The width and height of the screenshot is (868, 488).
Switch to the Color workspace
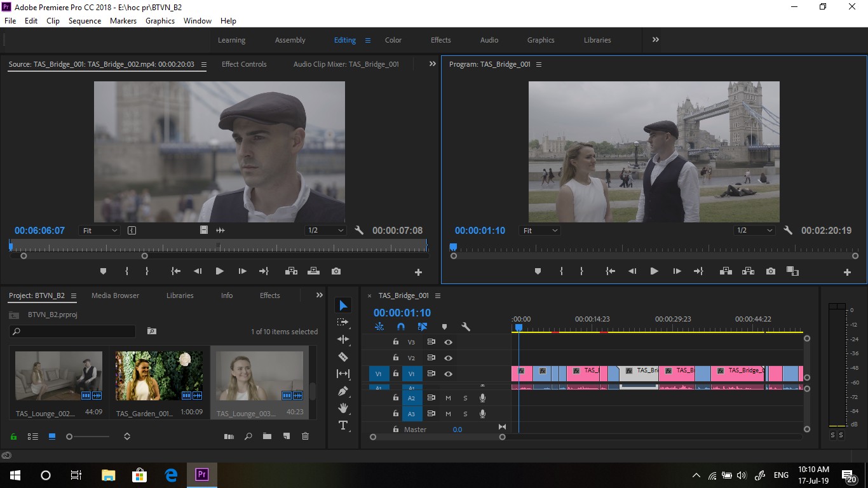(x=393, y=40)
